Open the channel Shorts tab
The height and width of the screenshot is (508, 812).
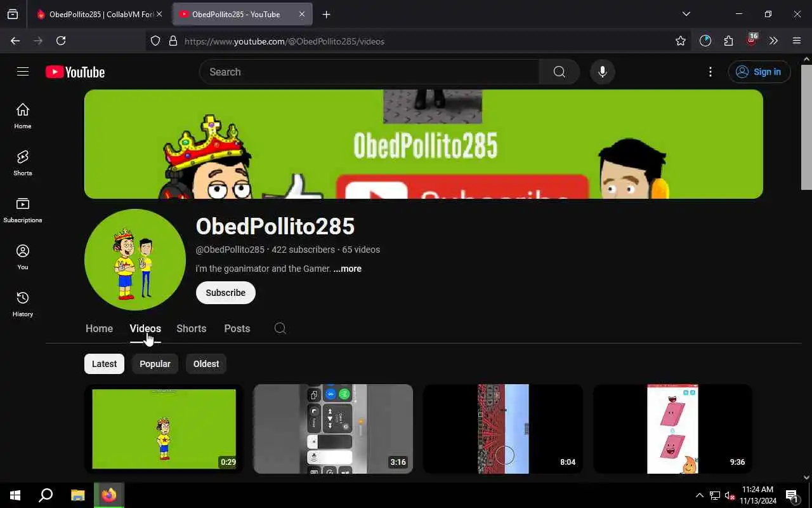point(191,328)
